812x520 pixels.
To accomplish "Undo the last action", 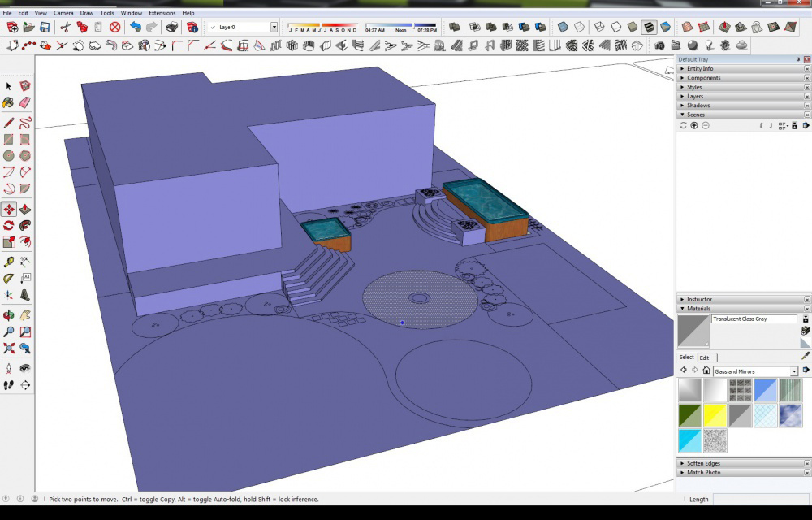I will tap(135, 27).
